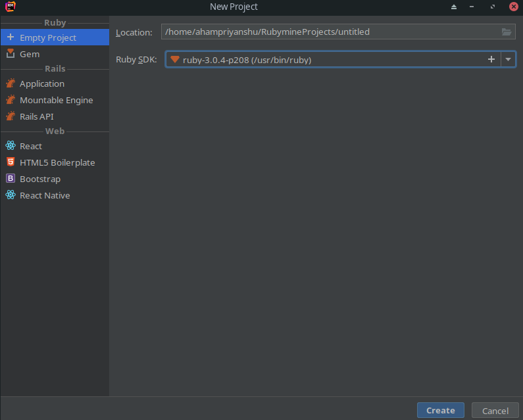Click the HTML5 shield icon
523x420 pixels.
[x=11, y=162]
